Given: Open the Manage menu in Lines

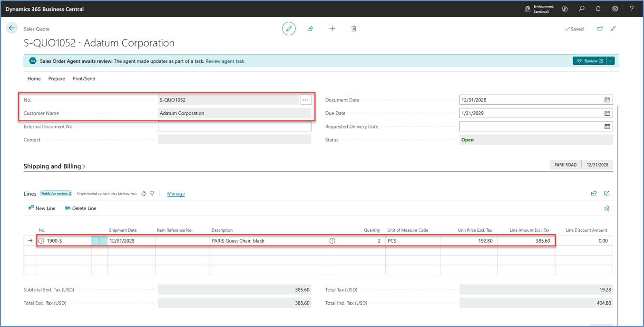Looking at the screenshot, I should pyautogui.click(x=176, y=194).
